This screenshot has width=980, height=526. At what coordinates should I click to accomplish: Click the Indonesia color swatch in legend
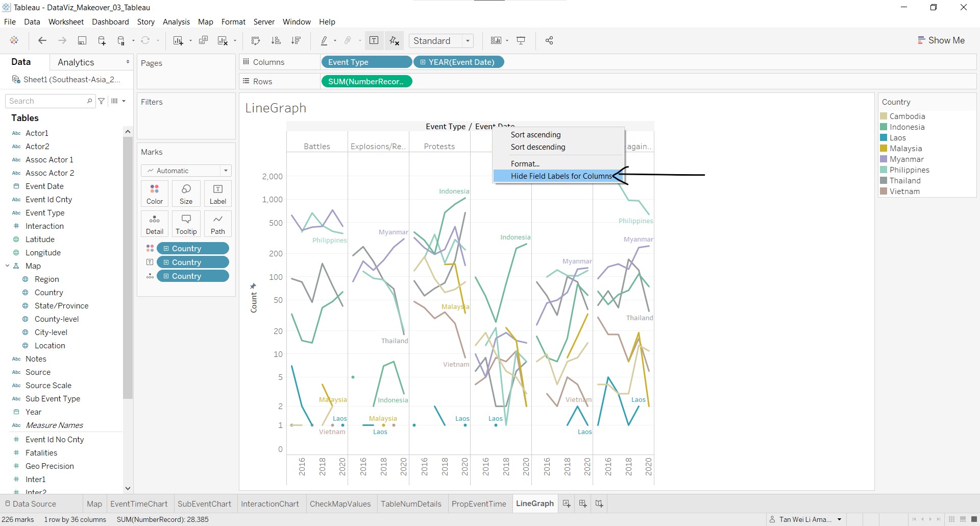coord(884,127)
